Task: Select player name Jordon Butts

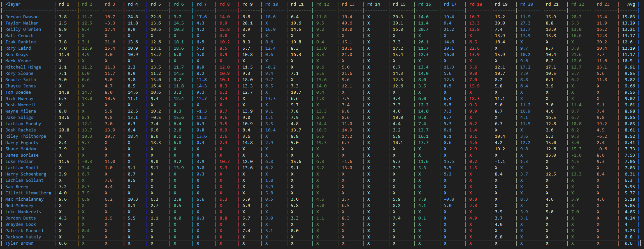Action: point(21,218)
